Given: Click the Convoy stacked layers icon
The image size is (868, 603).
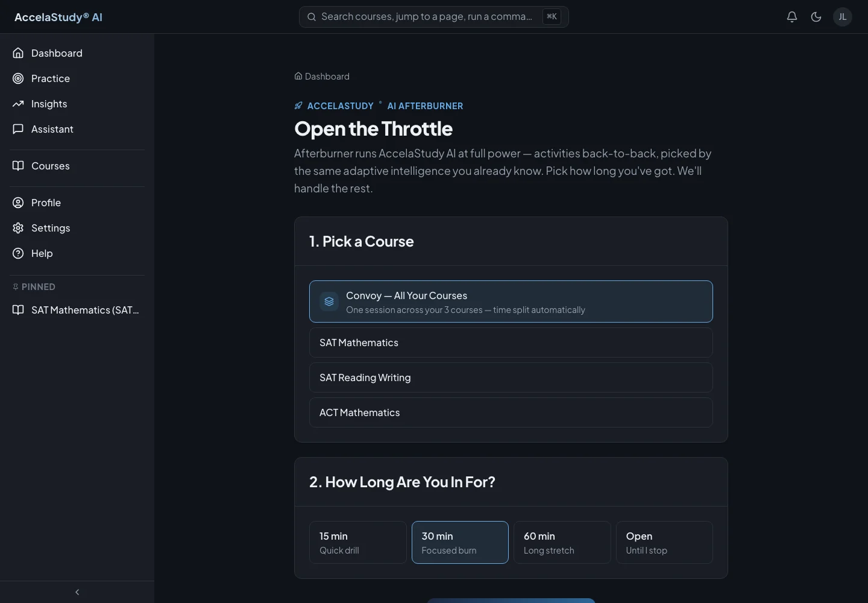Looking at the screenshot, I should (x=329, y=301).
